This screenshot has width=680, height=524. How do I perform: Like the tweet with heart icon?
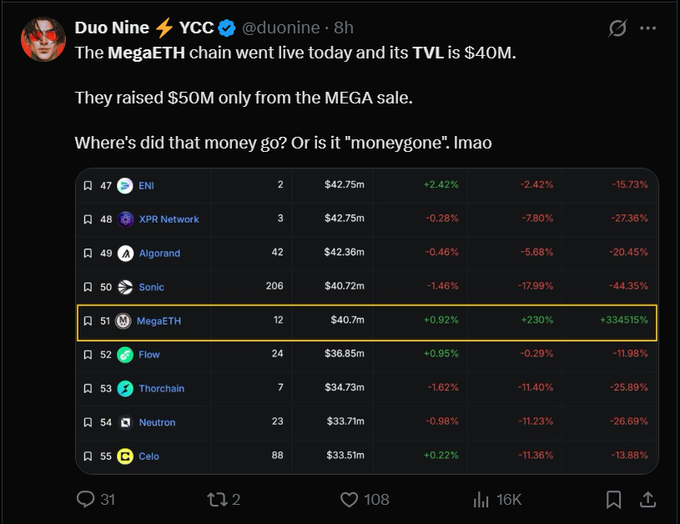pos(349,499)
